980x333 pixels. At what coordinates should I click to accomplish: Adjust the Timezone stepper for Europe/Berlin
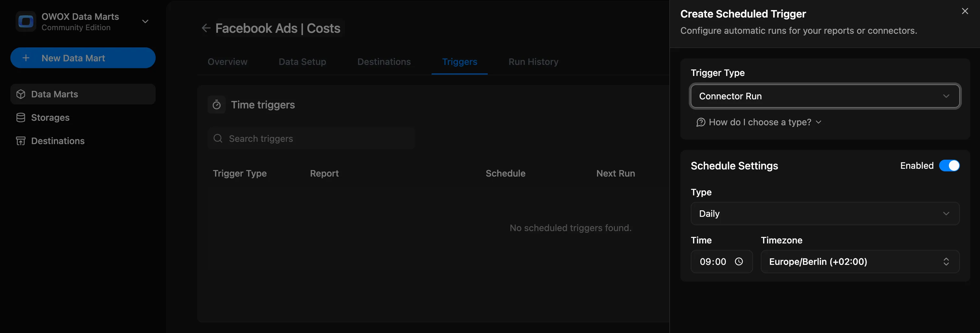[x=947, y=262]
